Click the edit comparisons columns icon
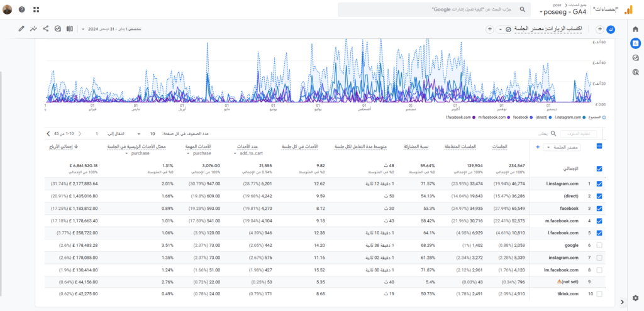Screen dimensions: 644x311 click(x=70, y=29)
